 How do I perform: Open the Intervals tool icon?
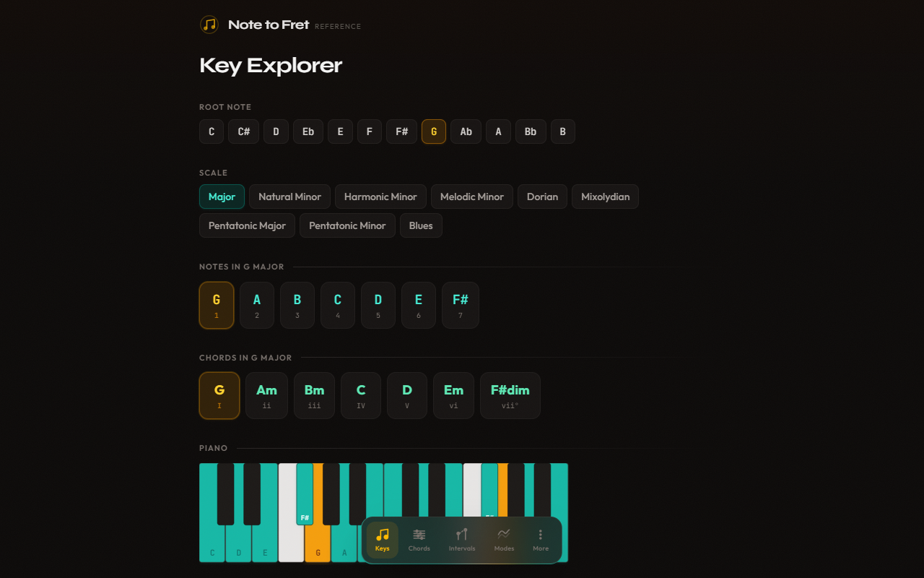461,539
